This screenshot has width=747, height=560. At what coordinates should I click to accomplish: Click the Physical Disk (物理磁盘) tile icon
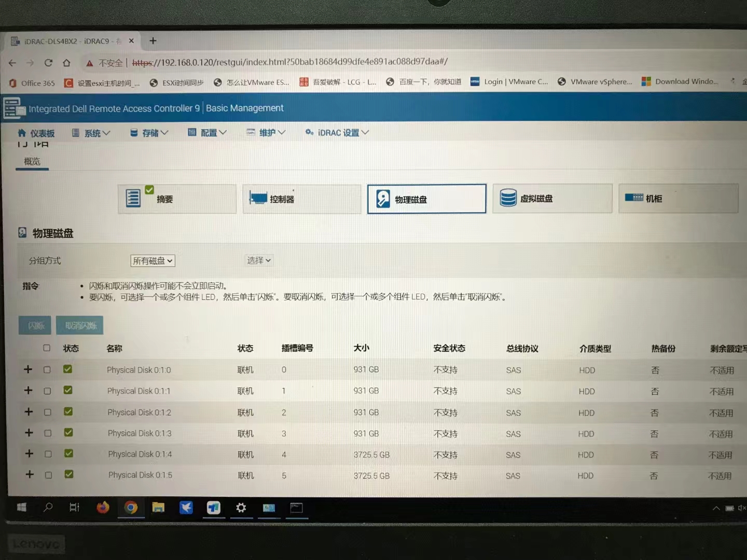[383, 199]
